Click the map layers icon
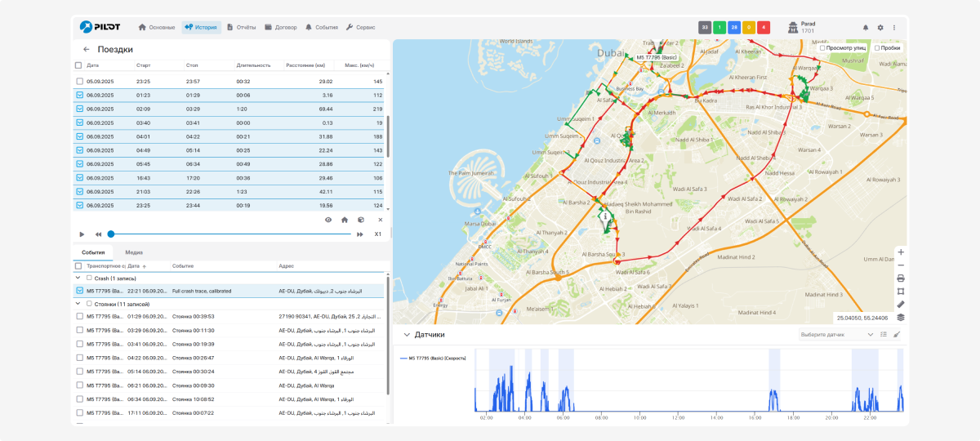 [x=900, y=317]
